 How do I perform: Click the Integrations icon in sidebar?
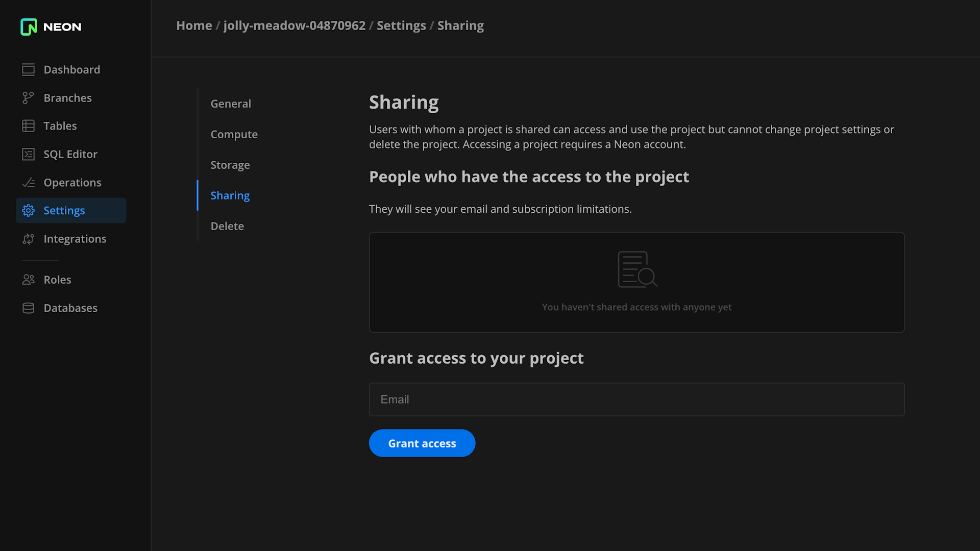(28, 239)
